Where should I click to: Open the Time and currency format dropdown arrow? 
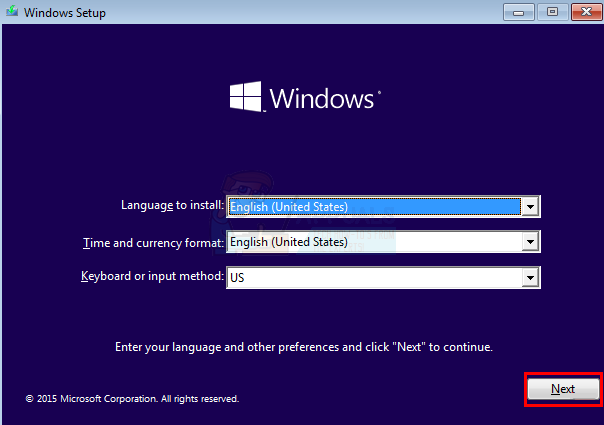(x=530, y=242)
